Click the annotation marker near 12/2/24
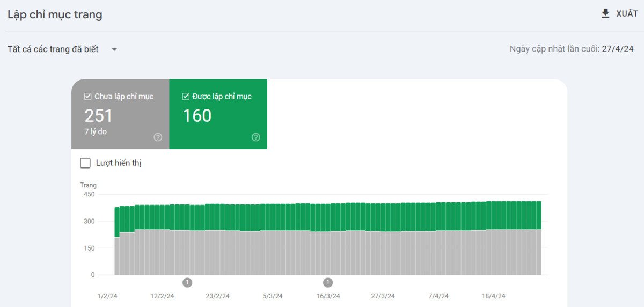 pyautogui.click(x=187, y=282)
